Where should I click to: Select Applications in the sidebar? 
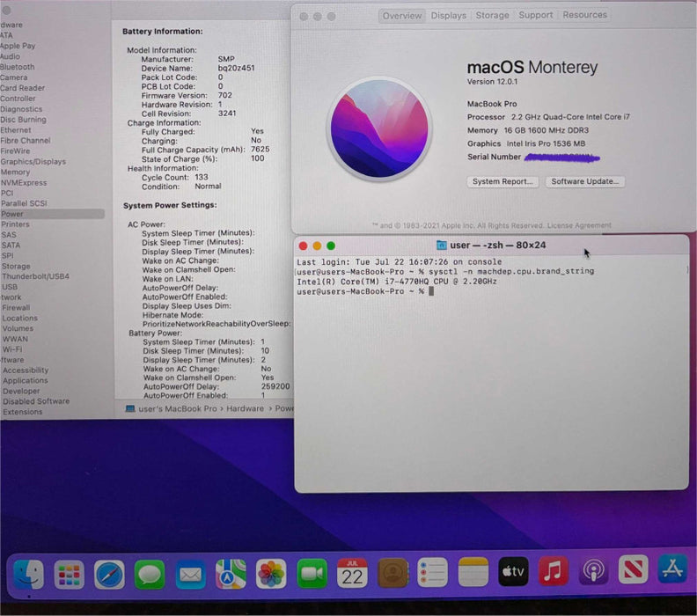point(26,381)
